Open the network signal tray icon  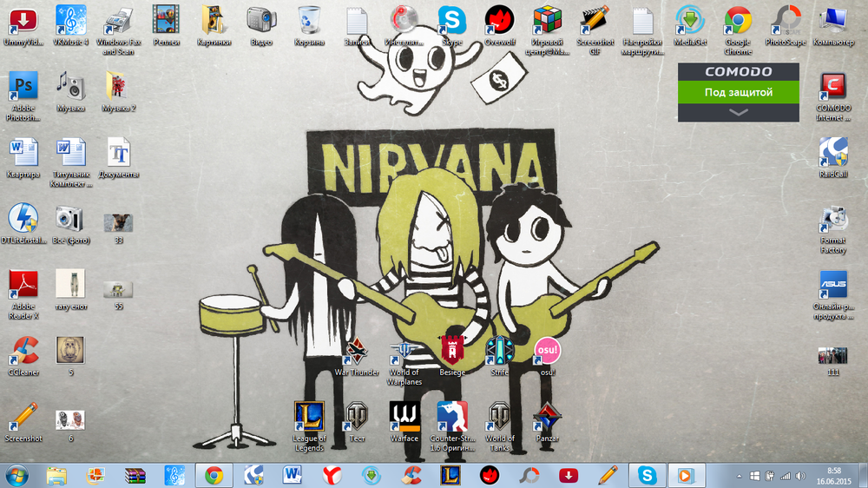[785, 477]
